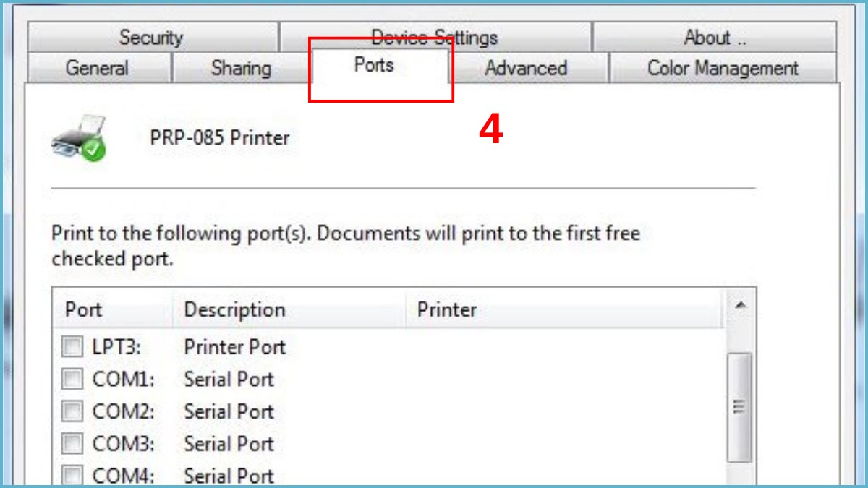Go to the Security tab
The width and height of the screenshot is (868, 488).
151,37
